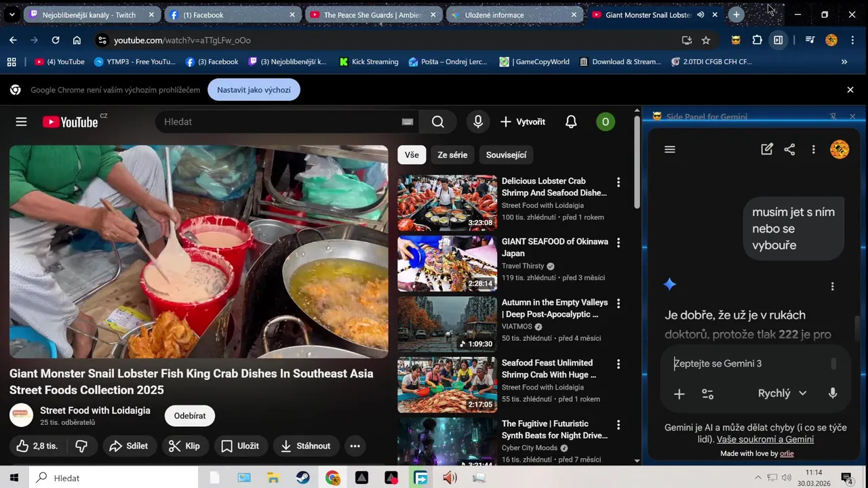The height and width of the screenshot is (488, 868).
Task: Mute the playing YouTube tab
Action: [701, 14]
